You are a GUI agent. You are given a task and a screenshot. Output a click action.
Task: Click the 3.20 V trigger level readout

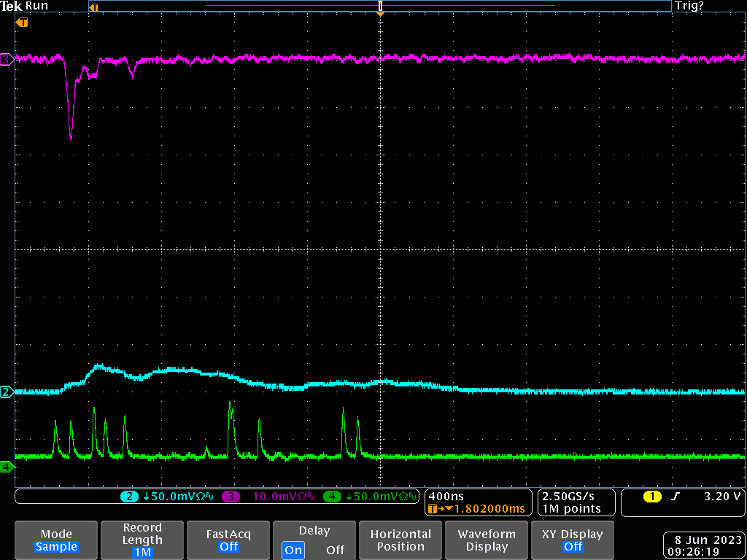tap(721, 497)
